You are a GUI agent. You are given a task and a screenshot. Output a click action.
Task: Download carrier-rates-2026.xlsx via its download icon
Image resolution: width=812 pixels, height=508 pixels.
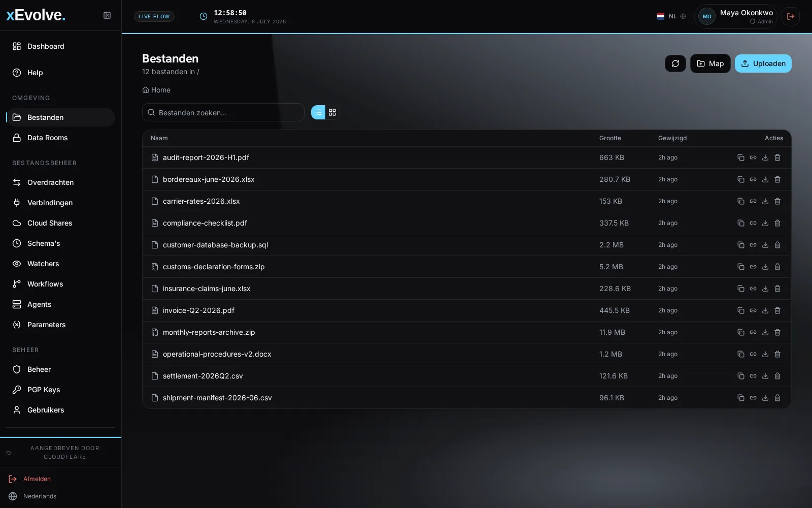765,201
